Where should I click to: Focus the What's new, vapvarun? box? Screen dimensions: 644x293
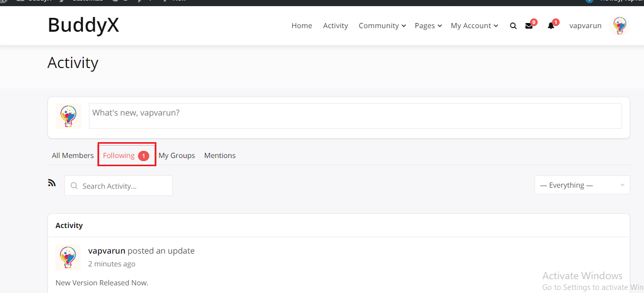(355, 116)
